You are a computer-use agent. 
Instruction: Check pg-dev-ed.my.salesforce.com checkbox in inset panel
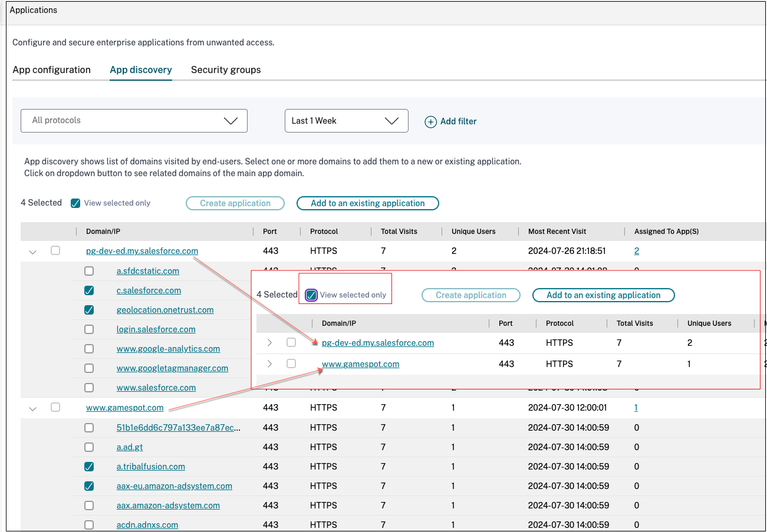(x=291, y=342)
